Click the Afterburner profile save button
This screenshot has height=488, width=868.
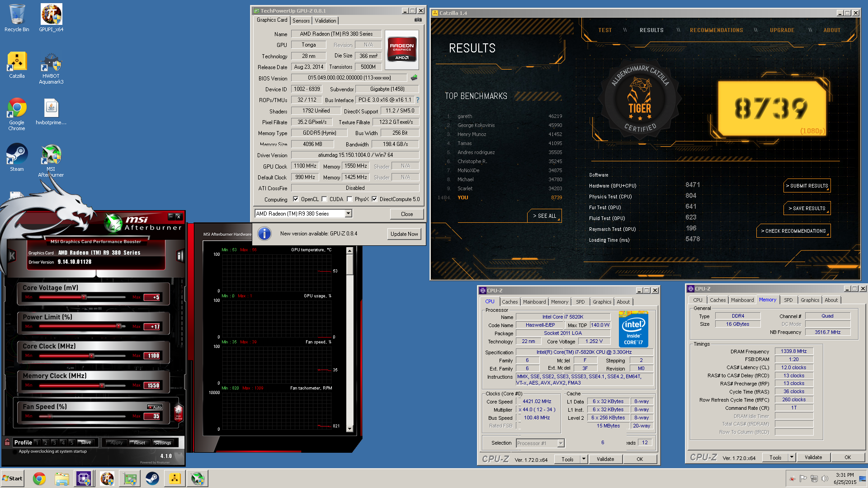86,442
